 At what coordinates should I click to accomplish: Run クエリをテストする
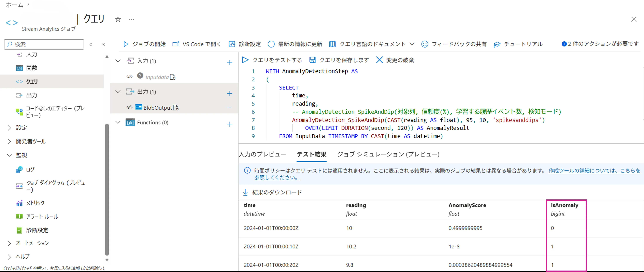pyautogui.click(x=272, y=60)
